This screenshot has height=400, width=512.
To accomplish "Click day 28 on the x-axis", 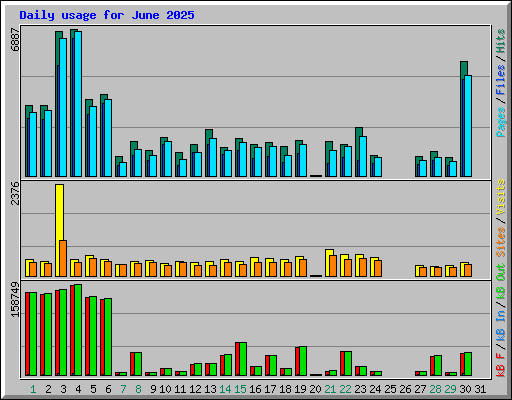I will click(x=435, y=389).
